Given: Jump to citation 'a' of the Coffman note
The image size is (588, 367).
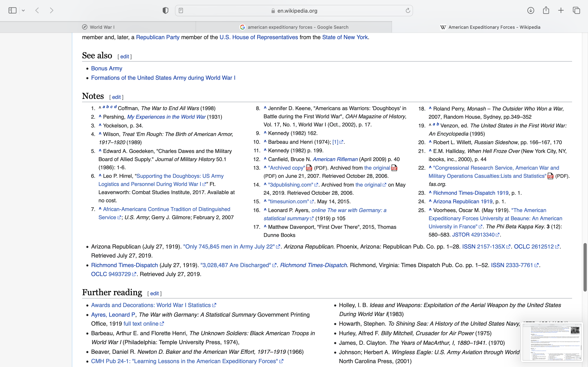Looking at the screenshot, I should pos(104,107).
